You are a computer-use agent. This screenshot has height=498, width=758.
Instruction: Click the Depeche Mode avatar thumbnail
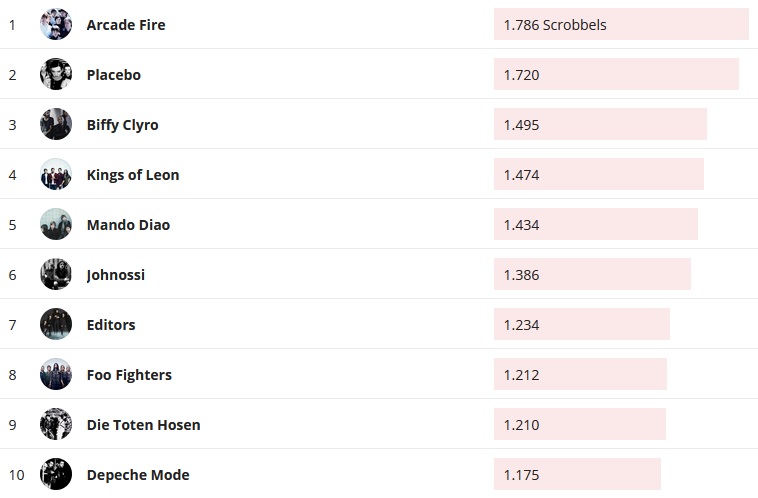(56, 474)
